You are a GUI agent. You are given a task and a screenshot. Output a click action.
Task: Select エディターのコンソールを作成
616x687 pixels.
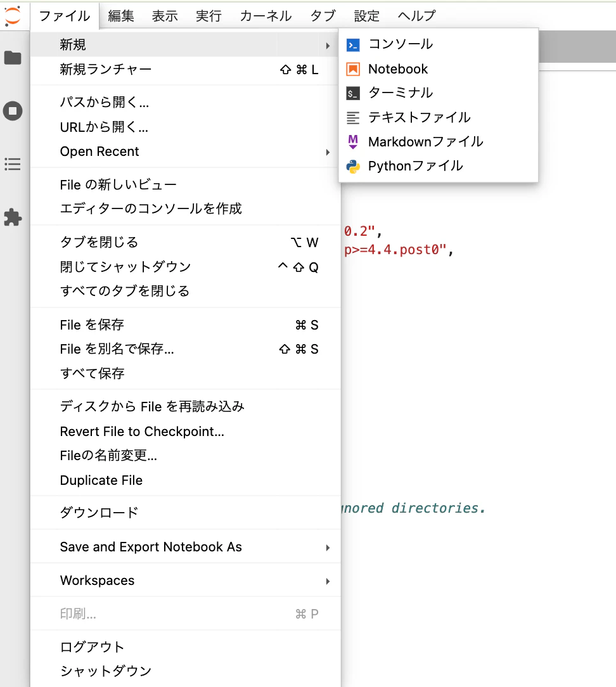click(x=185, y=209)
